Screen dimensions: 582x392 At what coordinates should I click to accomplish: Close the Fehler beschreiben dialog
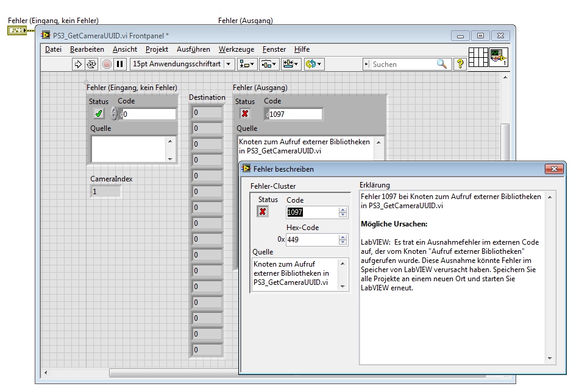coord(553,169)
